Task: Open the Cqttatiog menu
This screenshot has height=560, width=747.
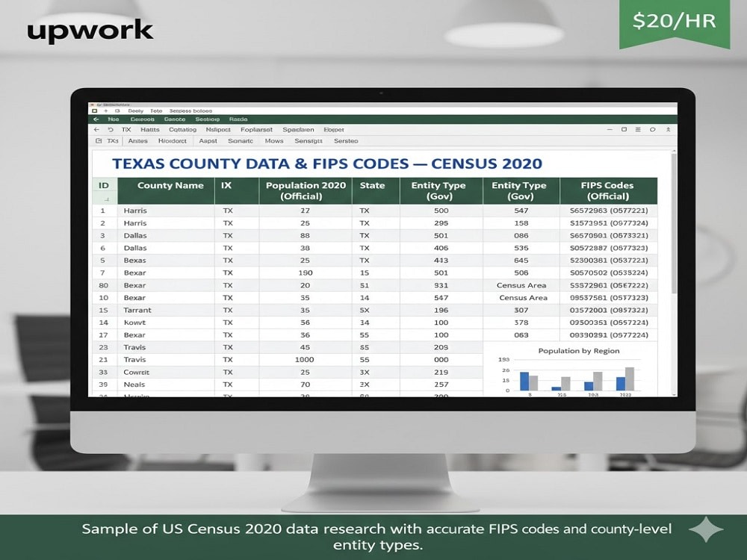Action: point(182,129)
